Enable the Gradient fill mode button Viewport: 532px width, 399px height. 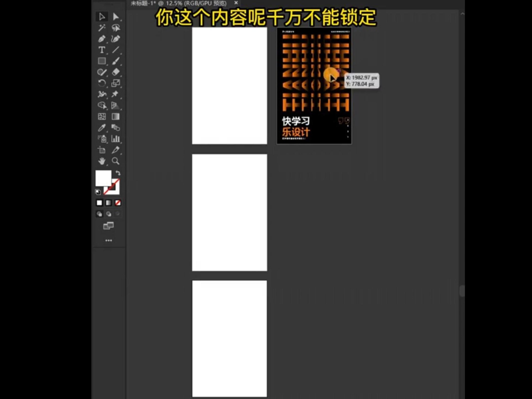(x=108, y=202)
